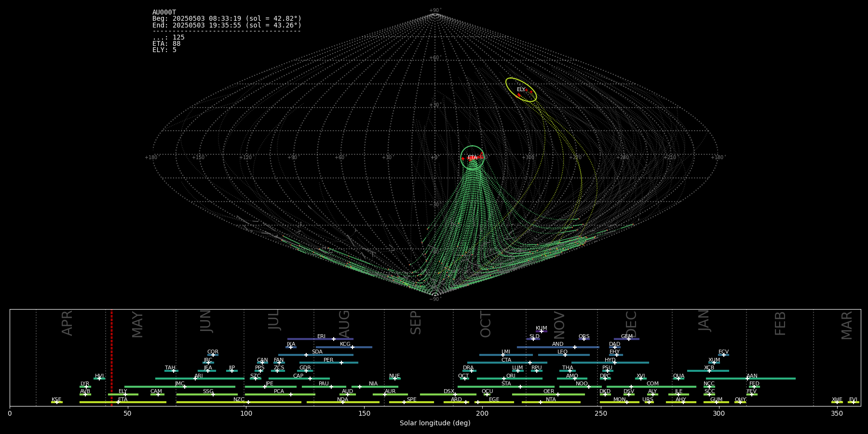Click the ETA radiant label inside the green circle

(472, 158)
